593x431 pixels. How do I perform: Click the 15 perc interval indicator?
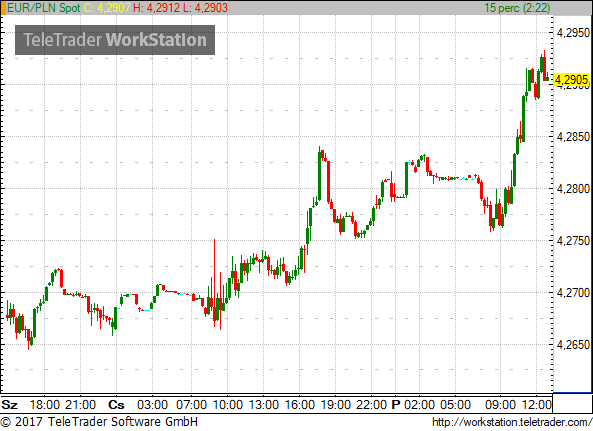pos(517,8)
